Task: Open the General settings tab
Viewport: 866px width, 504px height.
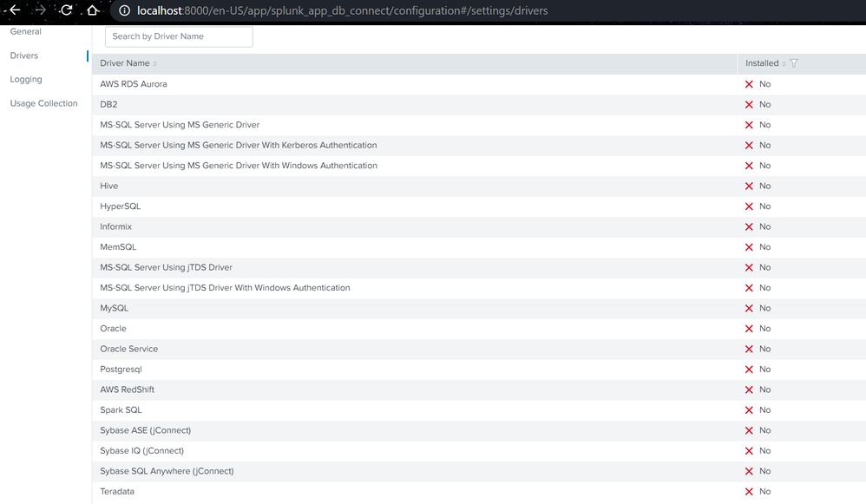Action: [x=25, y=31]
